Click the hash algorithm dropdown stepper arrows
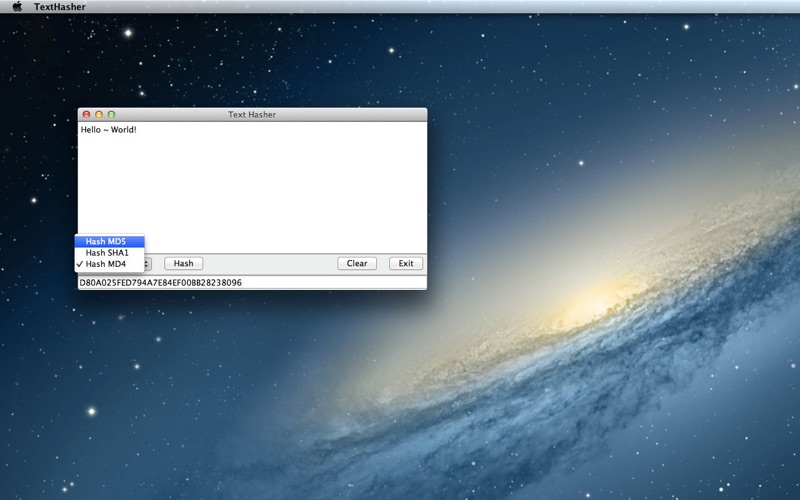 147,263
